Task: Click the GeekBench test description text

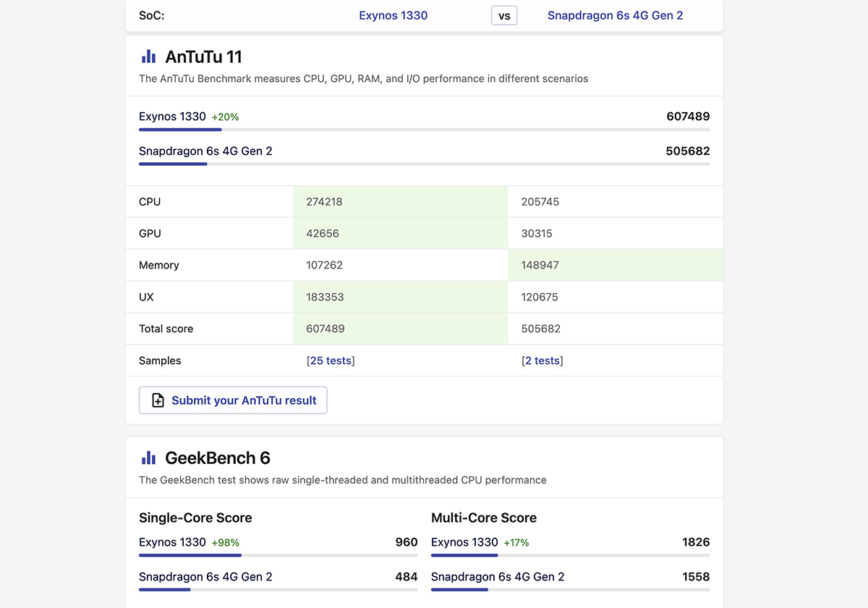Action: coord(343,480)
